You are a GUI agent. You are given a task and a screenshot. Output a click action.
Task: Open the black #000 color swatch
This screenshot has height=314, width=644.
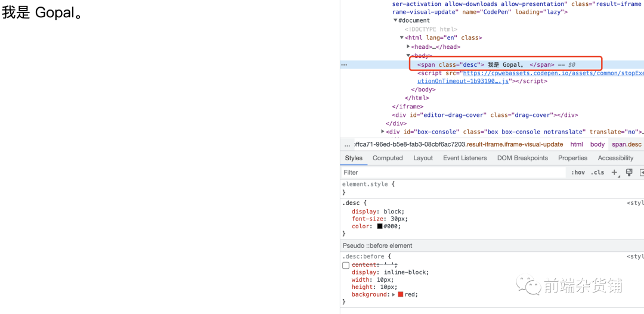pos(380,226)
